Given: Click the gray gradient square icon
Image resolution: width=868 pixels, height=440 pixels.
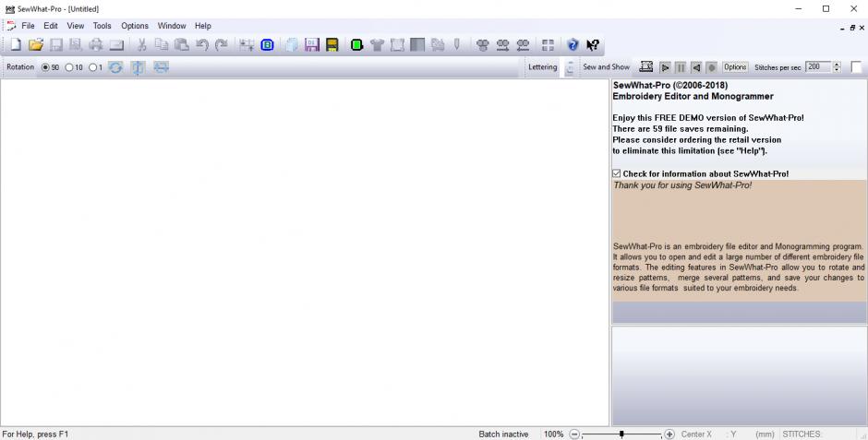Looking at the screenshot, I should 417,45.
